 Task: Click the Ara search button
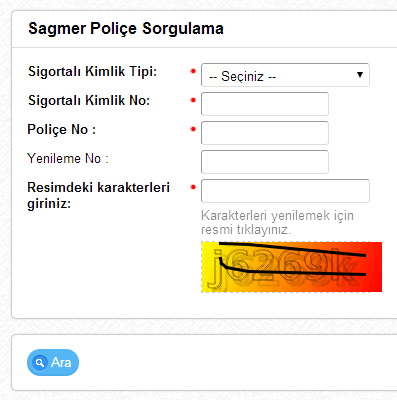pyautogui.click(x=53, y=363)
